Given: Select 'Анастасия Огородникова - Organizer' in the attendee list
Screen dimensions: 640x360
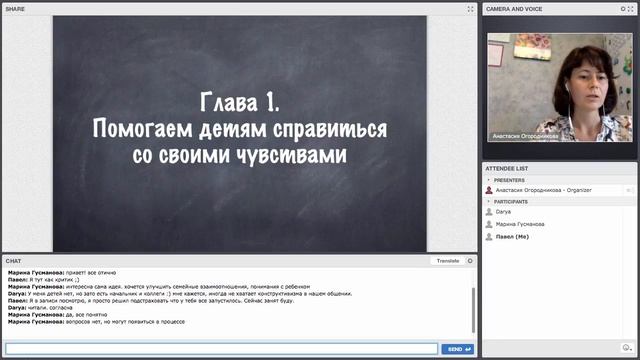Looking at the screenshot, I should click(543, 190).
